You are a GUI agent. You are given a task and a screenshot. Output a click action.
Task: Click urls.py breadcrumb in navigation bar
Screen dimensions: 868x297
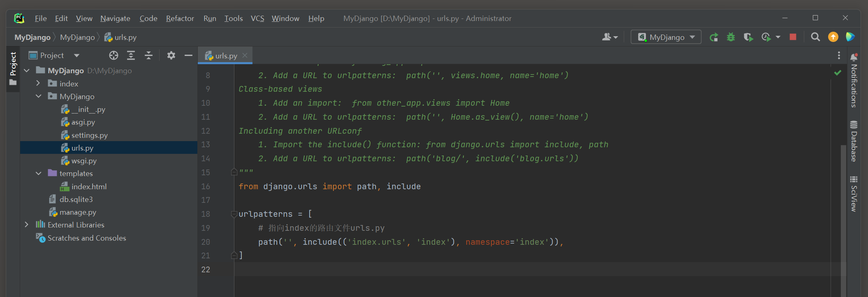(x=120, y=37)
